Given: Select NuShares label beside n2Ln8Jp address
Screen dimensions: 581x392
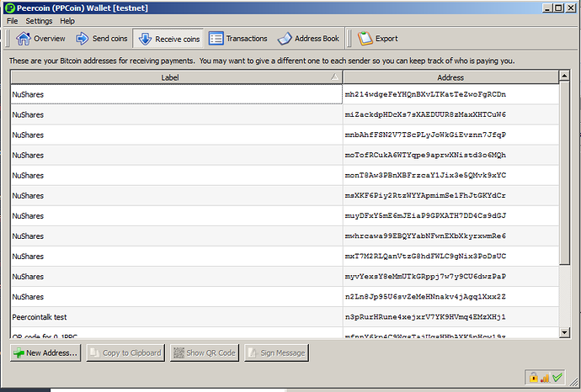Looking at the screenshot, I should coord(28,297).
